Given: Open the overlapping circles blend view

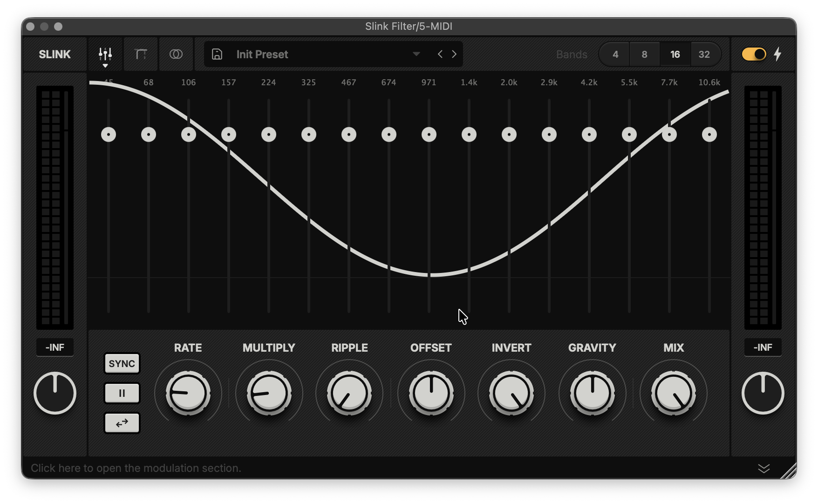Looking at the screenshot, I should pyautogui.click(x=176, y=54).
